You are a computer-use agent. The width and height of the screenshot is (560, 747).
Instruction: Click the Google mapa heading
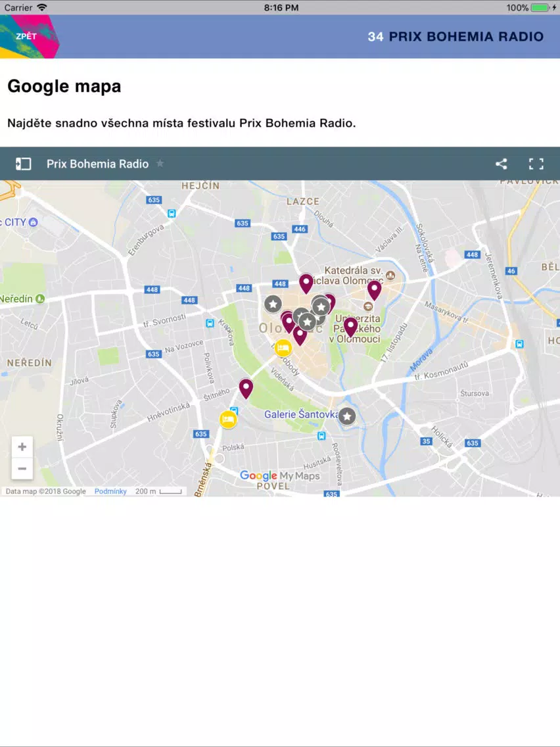coord(64,86)
